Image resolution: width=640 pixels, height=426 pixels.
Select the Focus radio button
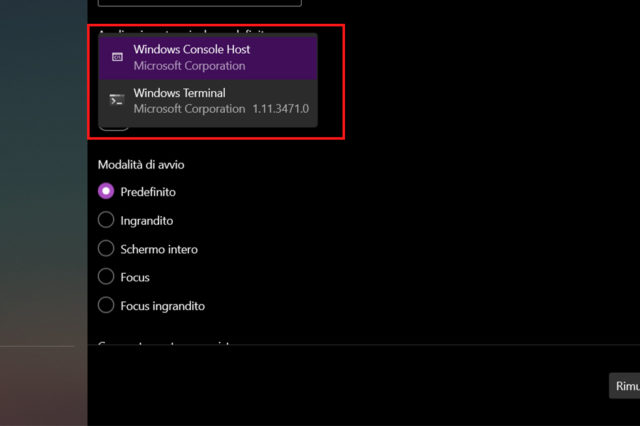[106, 277]
